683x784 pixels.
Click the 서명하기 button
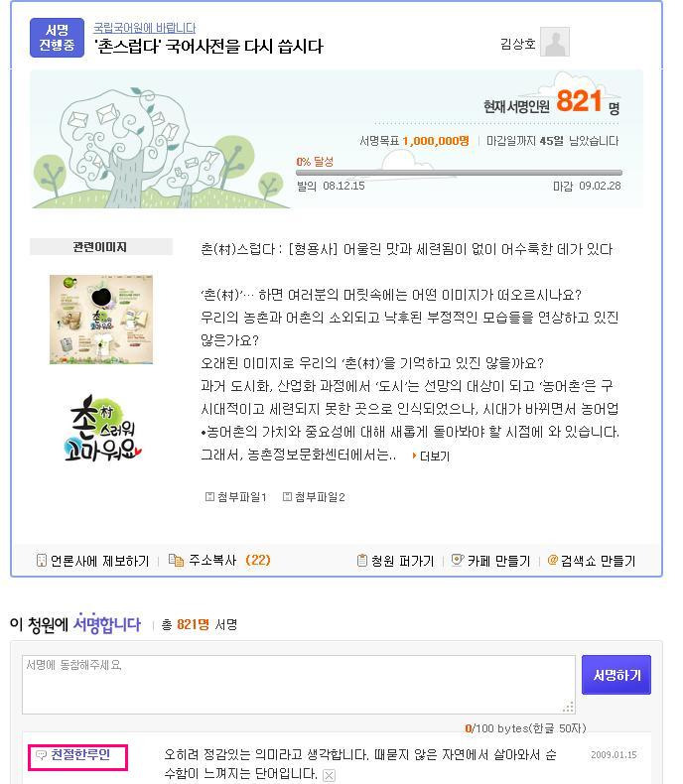[616, 675]
